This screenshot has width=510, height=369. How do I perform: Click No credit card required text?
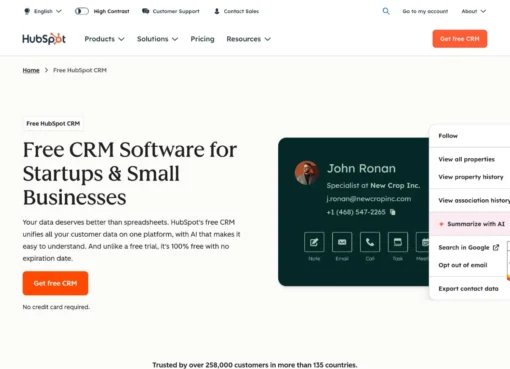56,307
